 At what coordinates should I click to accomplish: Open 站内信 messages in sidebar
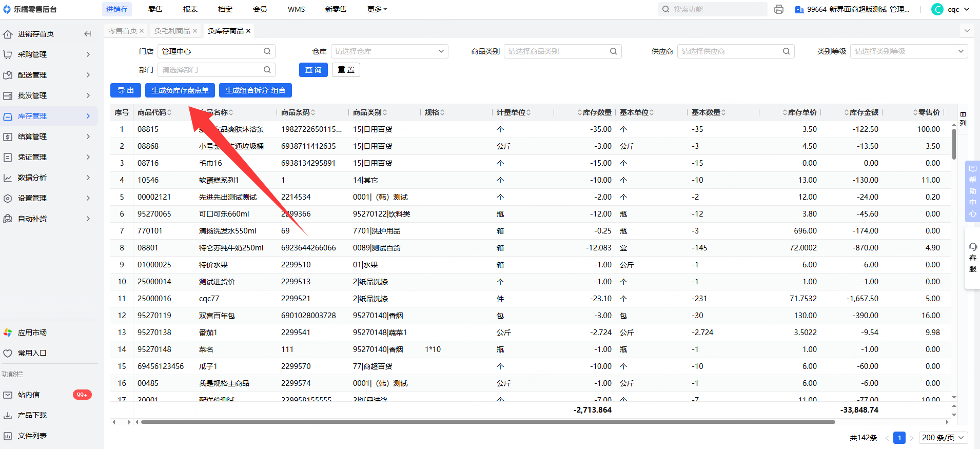(29, 395)
